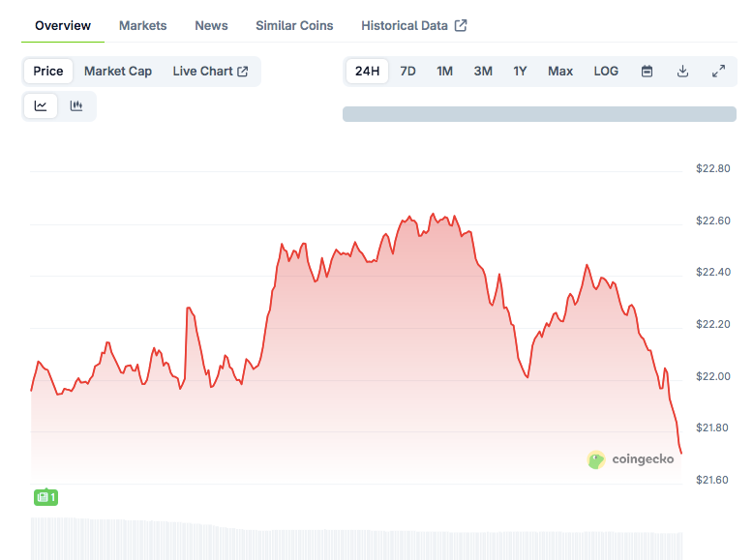Set time range to 7D
The width and height of the screenshot is (753, 560).
pos(408,72)
